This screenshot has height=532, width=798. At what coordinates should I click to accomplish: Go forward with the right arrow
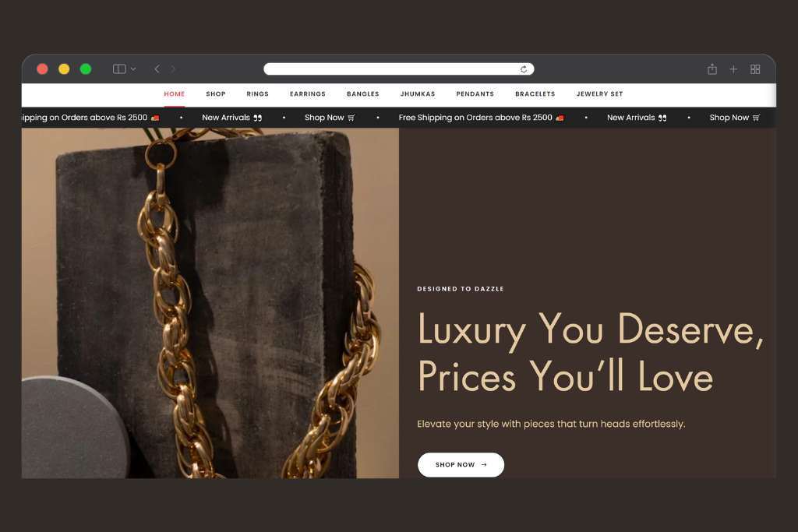point(173,69)
